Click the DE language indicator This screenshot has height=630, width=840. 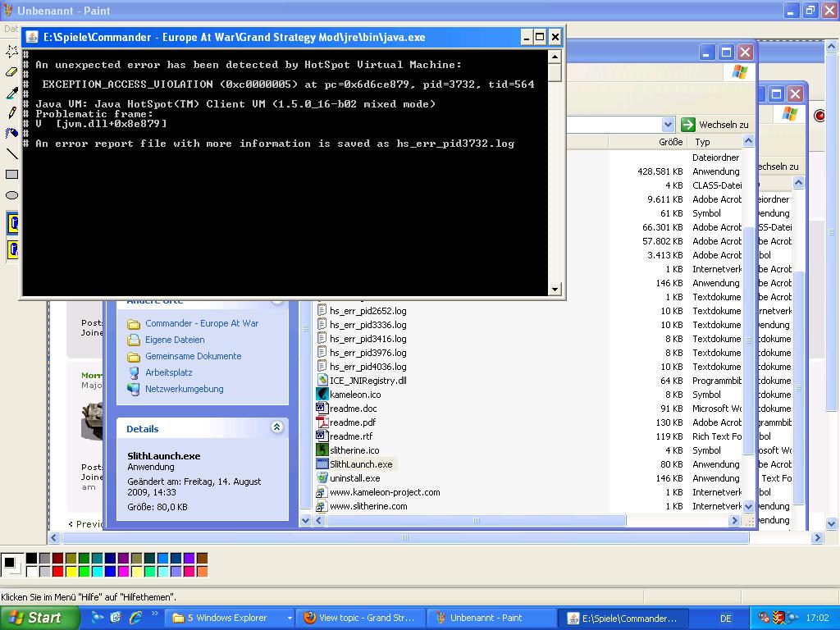coord(725,619)
